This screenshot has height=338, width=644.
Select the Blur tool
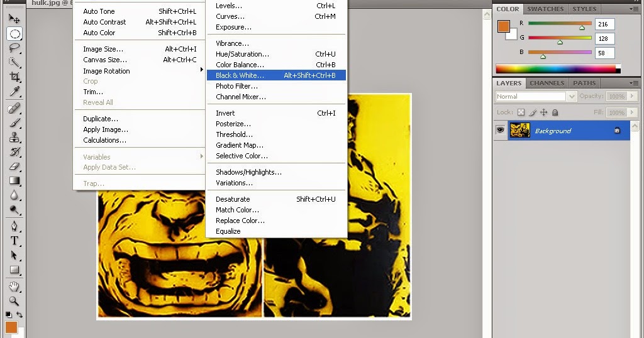pyautogui.click(x=14, y=195)
